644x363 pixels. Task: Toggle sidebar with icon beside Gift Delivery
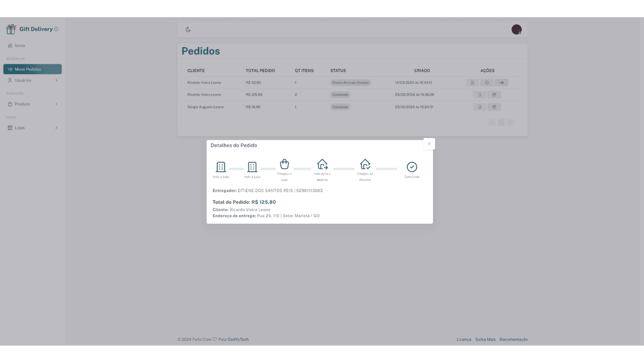(x=56, y=29)
